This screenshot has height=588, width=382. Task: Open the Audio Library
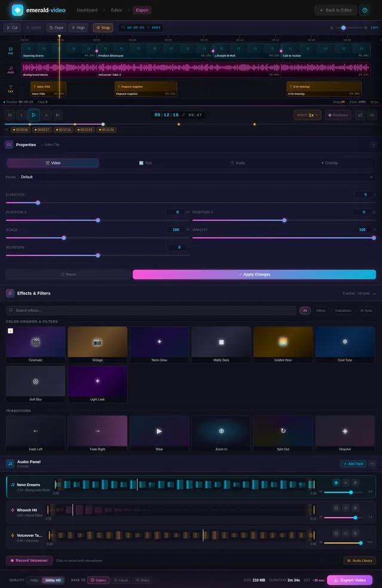coord(359,561)
